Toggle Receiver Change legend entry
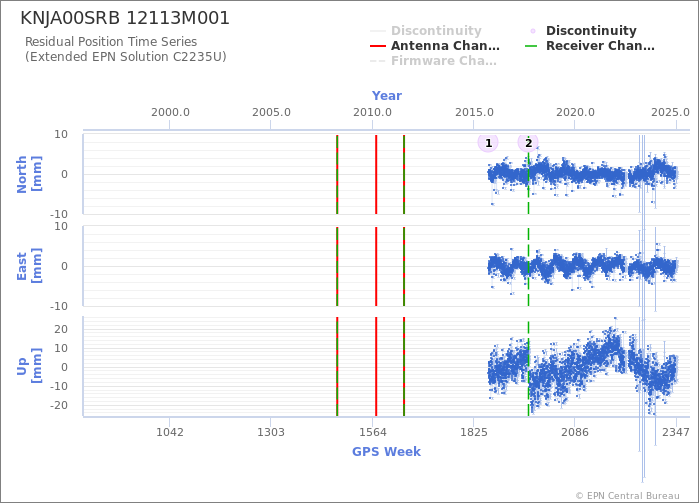Screen dimensions: 700x504 tap(590, 46)
